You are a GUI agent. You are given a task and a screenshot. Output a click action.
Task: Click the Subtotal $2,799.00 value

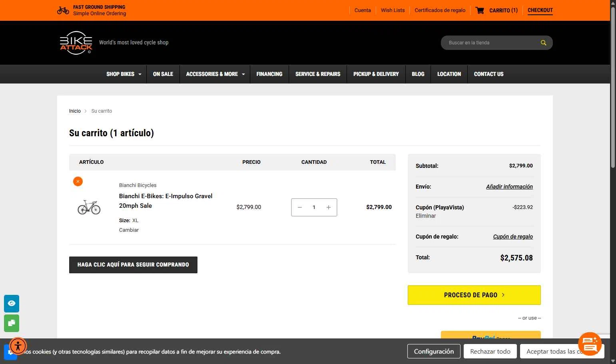point(521,166)
